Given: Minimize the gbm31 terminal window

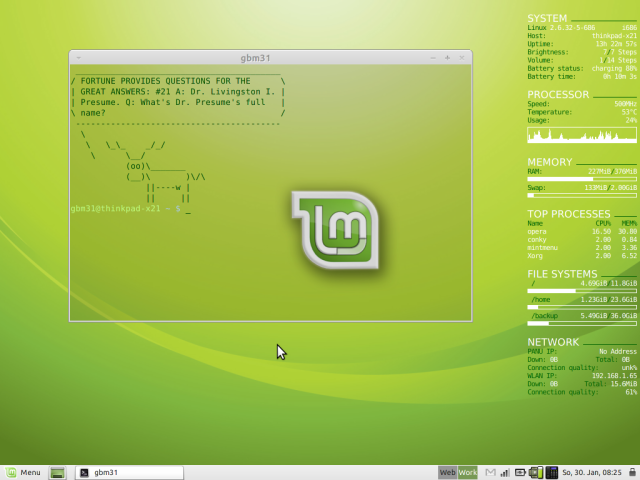Looking at the screenshot, I should pos(433,58).
